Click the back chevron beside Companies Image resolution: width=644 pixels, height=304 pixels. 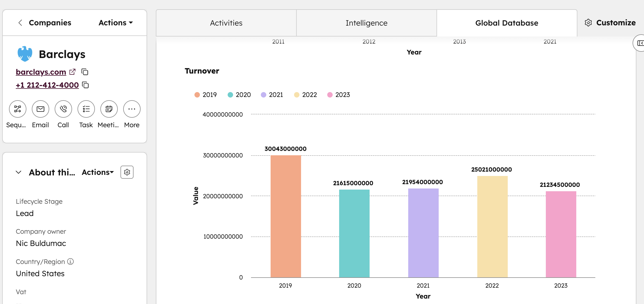click(20, 23)
